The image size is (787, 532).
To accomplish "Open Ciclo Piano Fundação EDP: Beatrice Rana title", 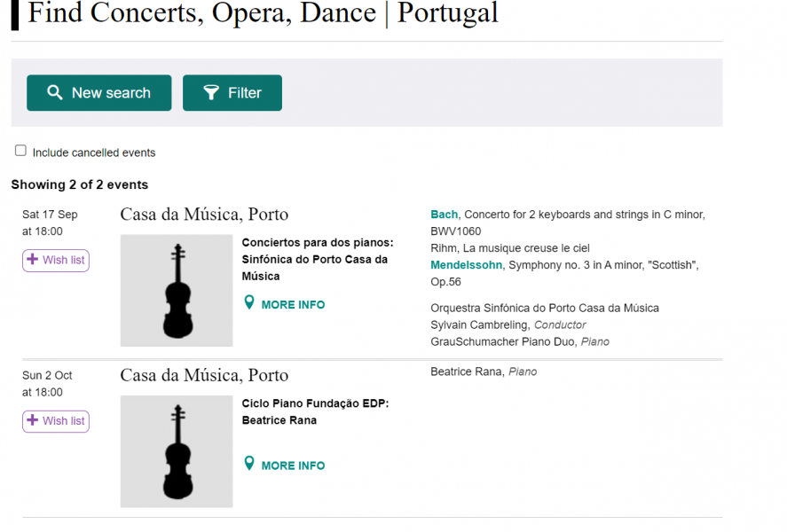I will tap(315, 412).
